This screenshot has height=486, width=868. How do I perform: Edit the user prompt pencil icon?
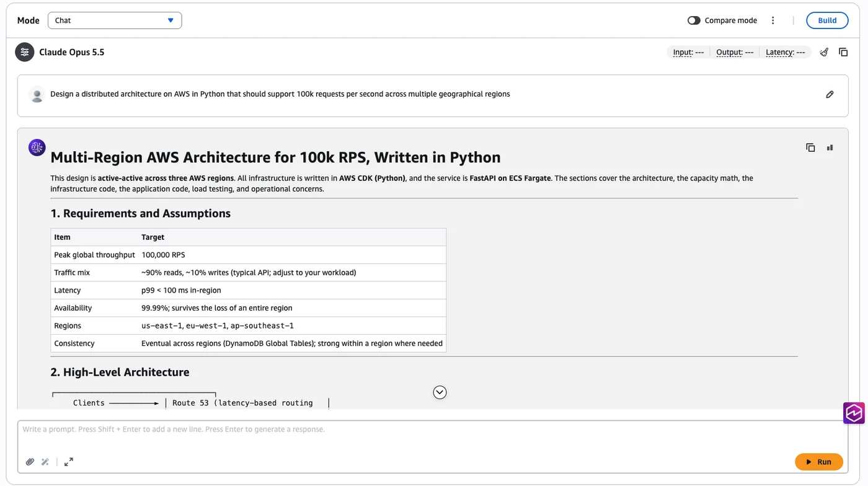830,94
